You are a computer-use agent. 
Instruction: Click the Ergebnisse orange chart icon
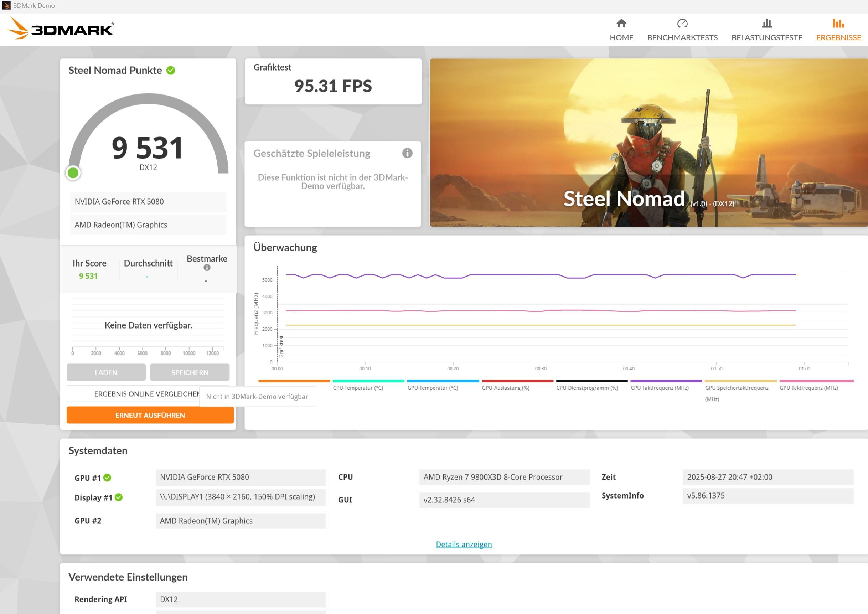pyautogui.click(x=838, y=24)
